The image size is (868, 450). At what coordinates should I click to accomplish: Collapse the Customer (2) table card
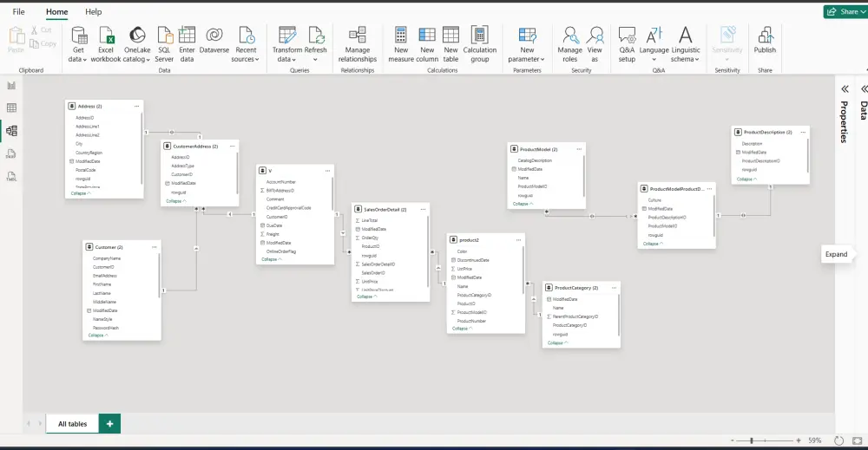(x=98, y=335)
